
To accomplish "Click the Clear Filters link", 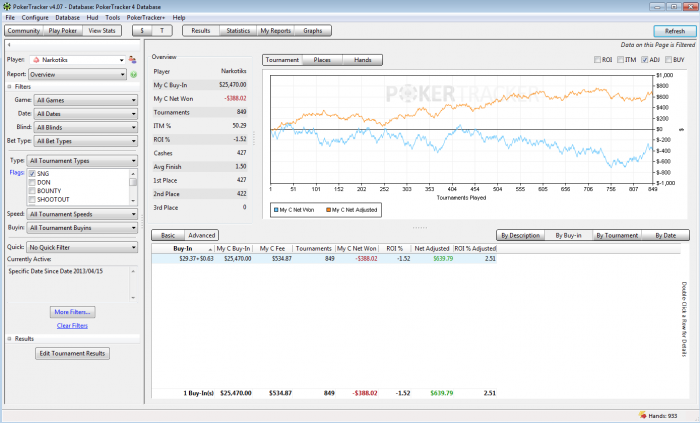I will pyautogui.click(x=72, y=326).
